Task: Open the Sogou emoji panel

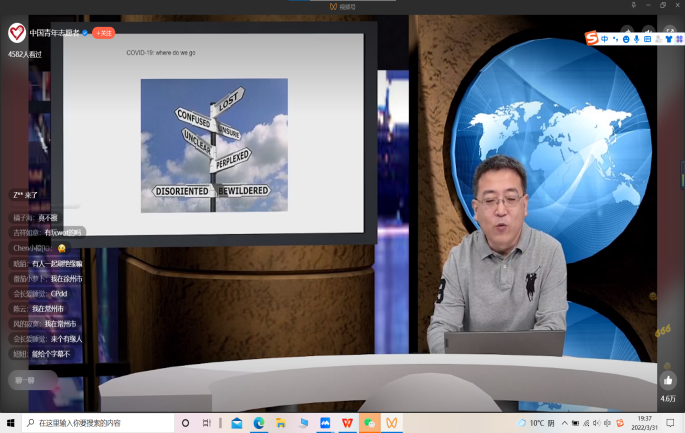Action: tap(626, 39)
